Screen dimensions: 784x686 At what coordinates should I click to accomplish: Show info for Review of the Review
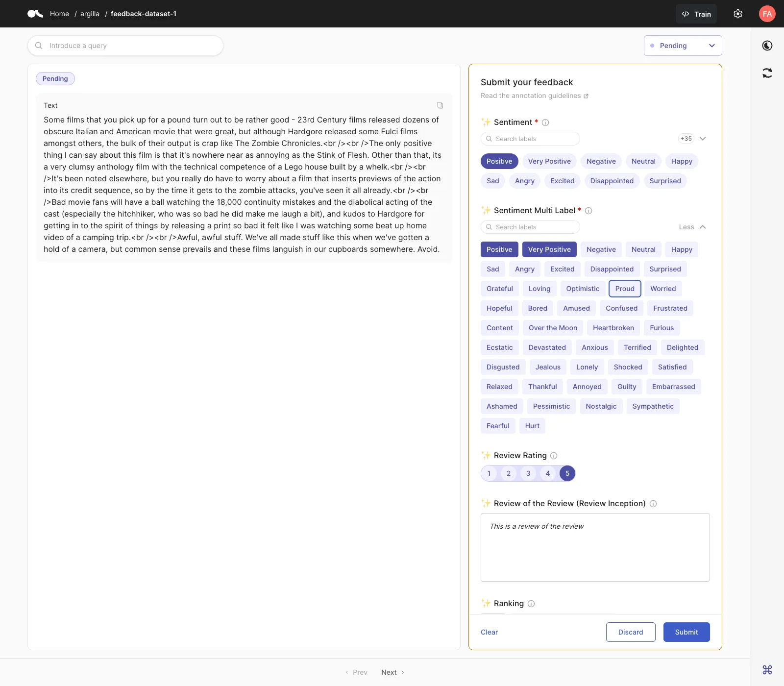pos(653,504)
